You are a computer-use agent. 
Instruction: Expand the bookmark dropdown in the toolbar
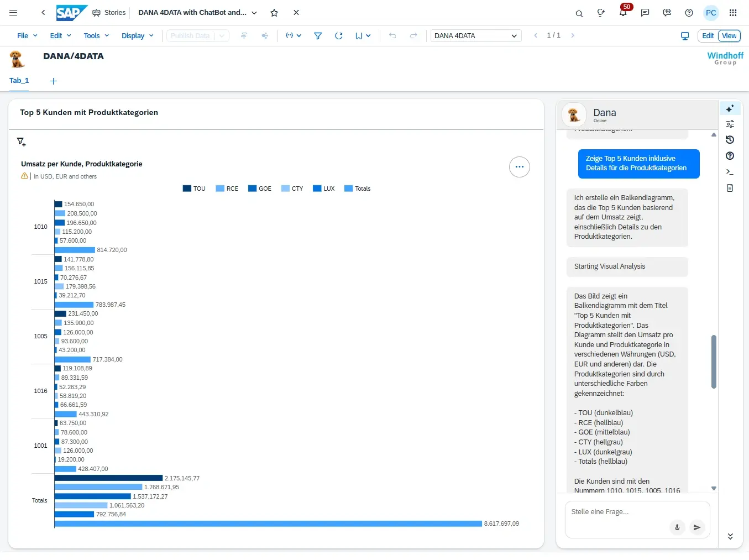pos(369,35)
